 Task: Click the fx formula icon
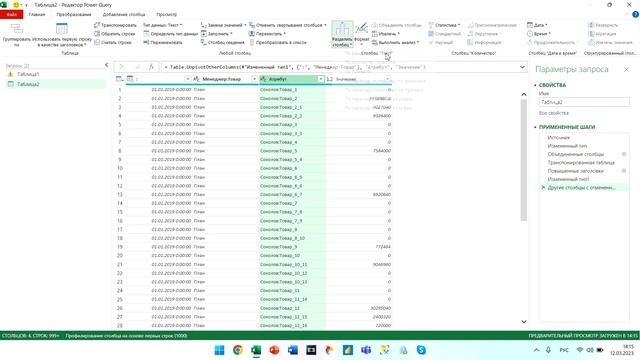click(x=151, y=67)
